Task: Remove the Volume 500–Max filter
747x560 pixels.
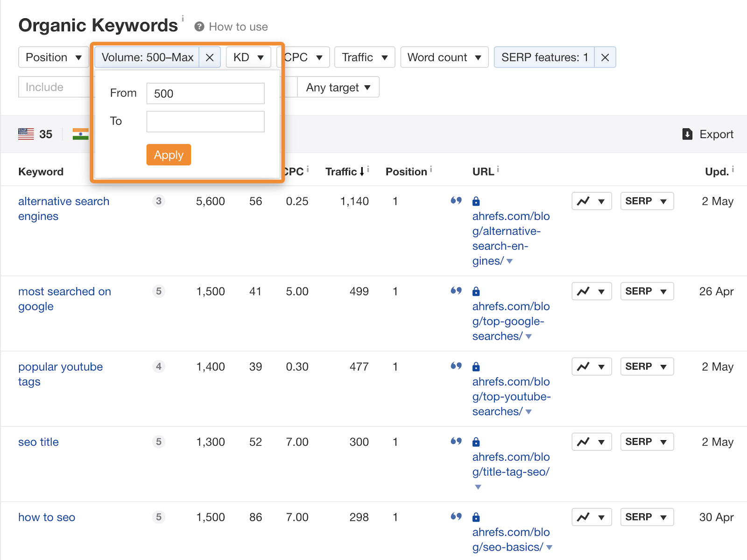Action: click(210, 57)
